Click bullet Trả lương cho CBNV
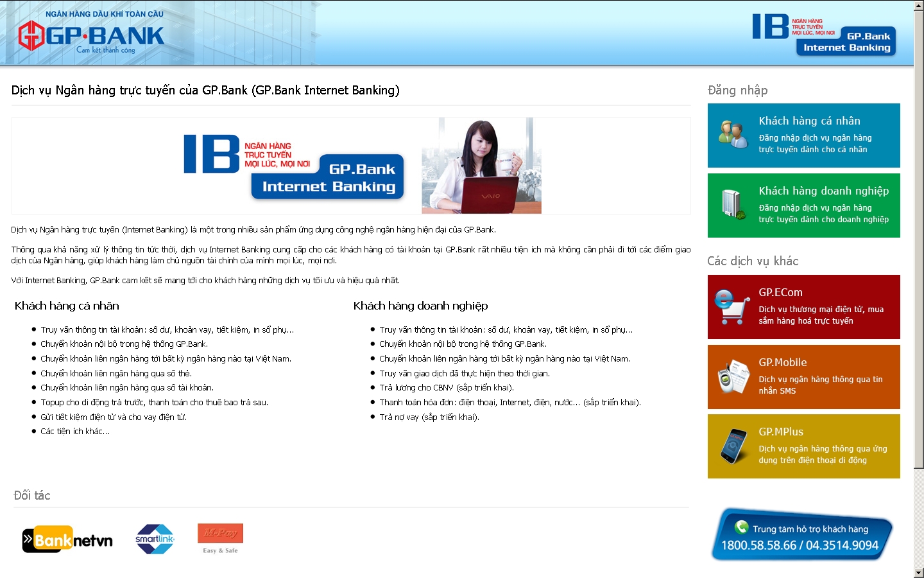Viewport: 924px width, 578px height. (x=447, y=387)
